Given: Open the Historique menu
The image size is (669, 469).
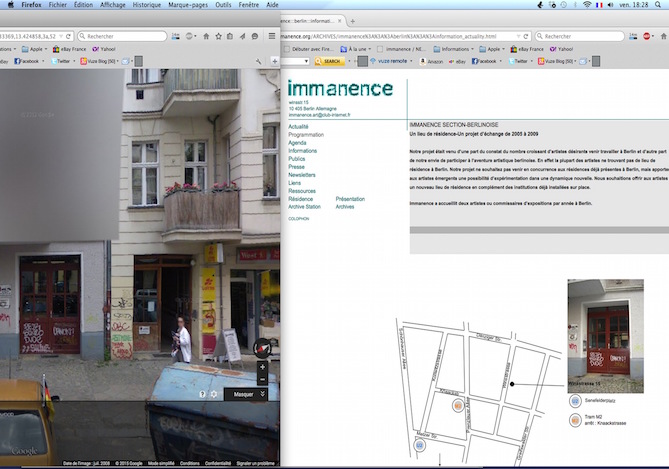Looking at the screenshot, I should click(147, 5).
